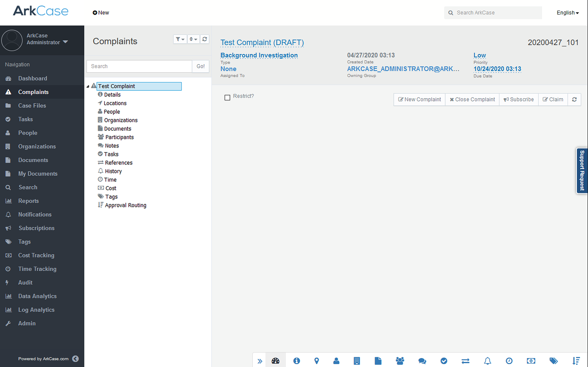Claim the complaint
The image size is (588, 367).
click(x=553, y=100)
